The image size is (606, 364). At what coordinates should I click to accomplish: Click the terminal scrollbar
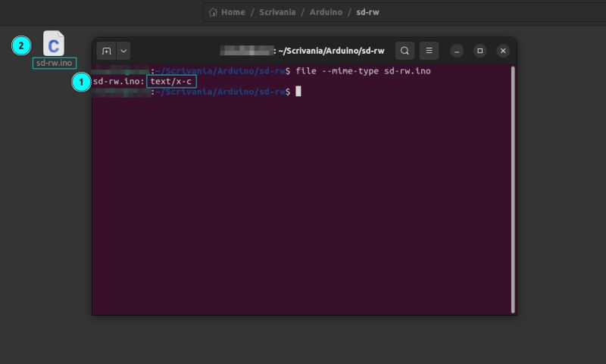pyautogui.click(x=513, y=189)
